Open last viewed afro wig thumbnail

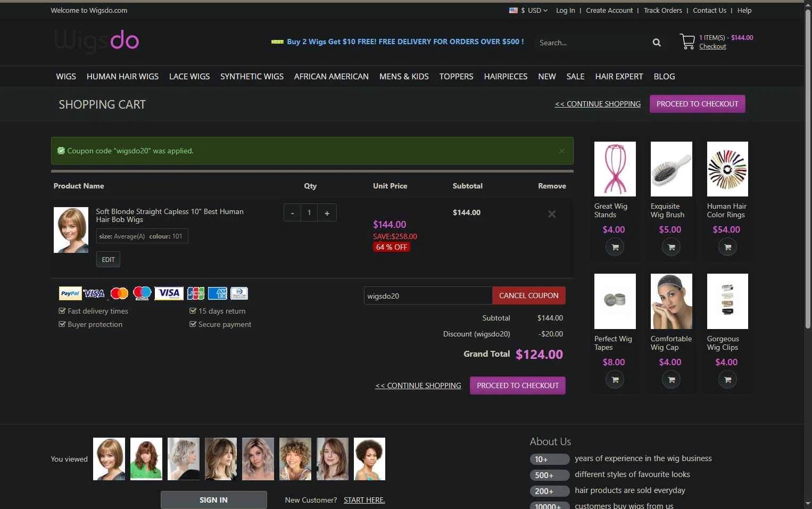click(x=369, y=459)
